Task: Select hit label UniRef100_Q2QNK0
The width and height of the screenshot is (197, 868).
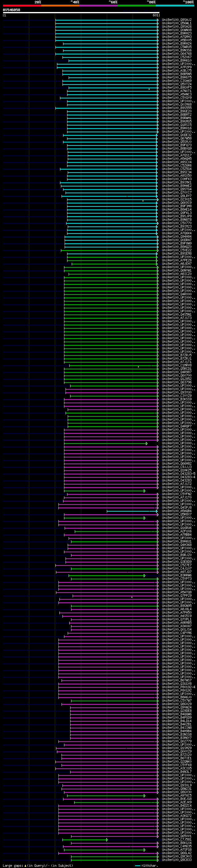Action: click(x=177, y=761)
